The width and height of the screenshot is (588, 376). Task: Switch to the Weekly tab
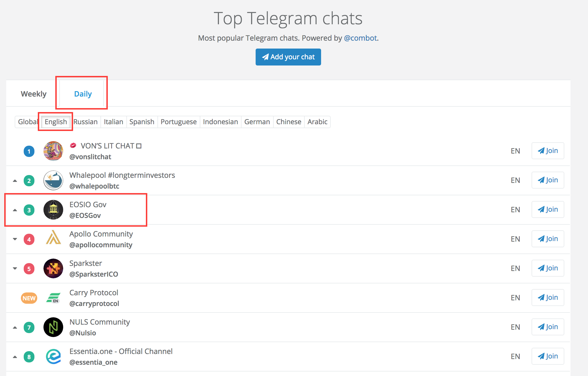click(34, 94)
